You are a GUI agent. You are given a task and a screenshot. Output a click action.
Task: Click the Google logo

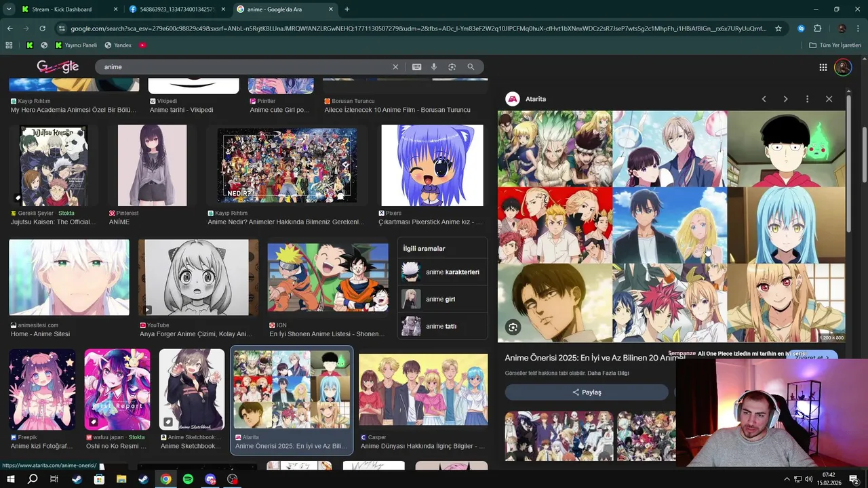[58, 66]
